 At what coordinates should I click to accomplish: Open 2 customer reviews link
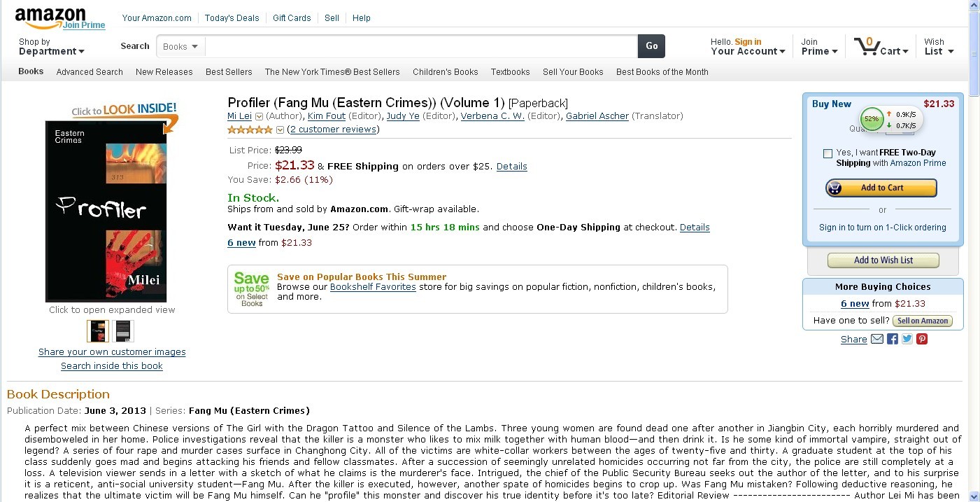[333, 130]
